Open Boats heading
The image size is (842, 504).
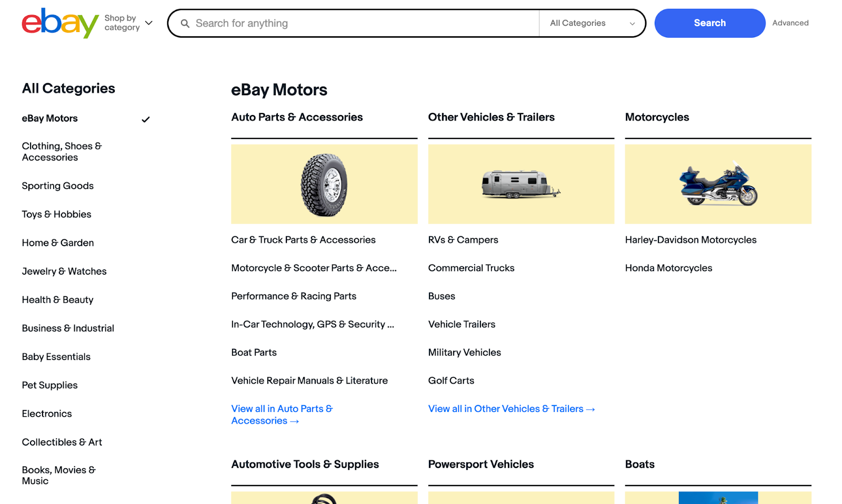pos(640,465)
